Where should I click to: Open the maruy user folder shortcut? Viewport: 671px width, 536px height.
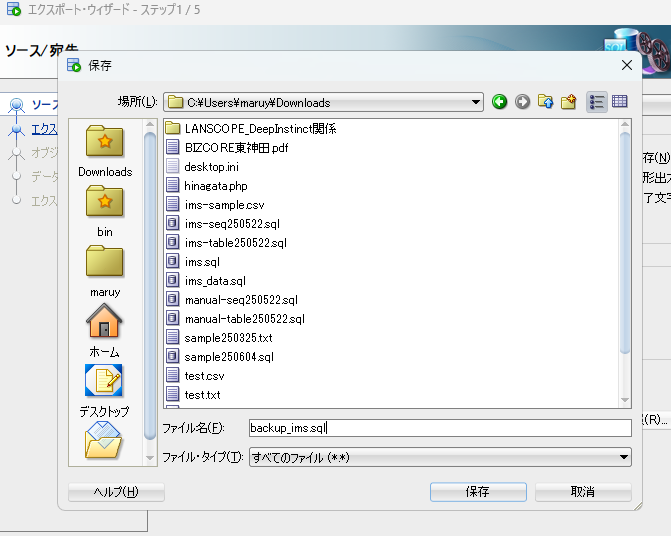click(105, 271)
